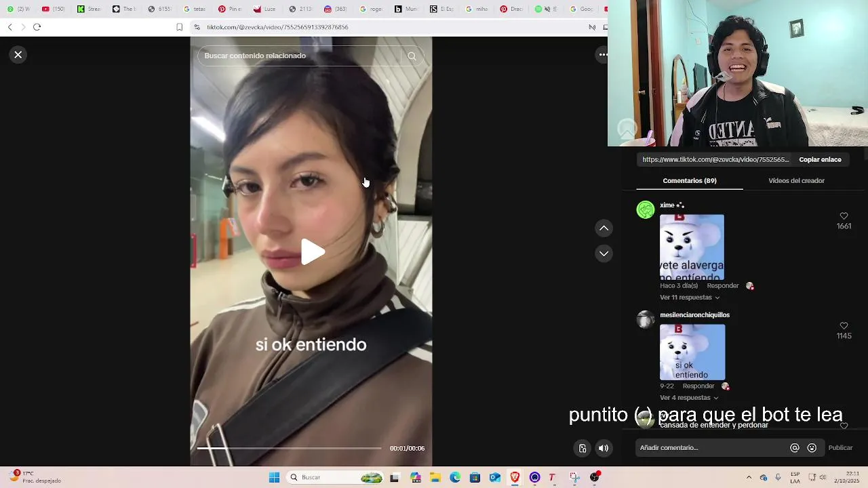868x488 pixels.
Task: Bookmark this page icon in address bar
Action: (x=179, y=27)
